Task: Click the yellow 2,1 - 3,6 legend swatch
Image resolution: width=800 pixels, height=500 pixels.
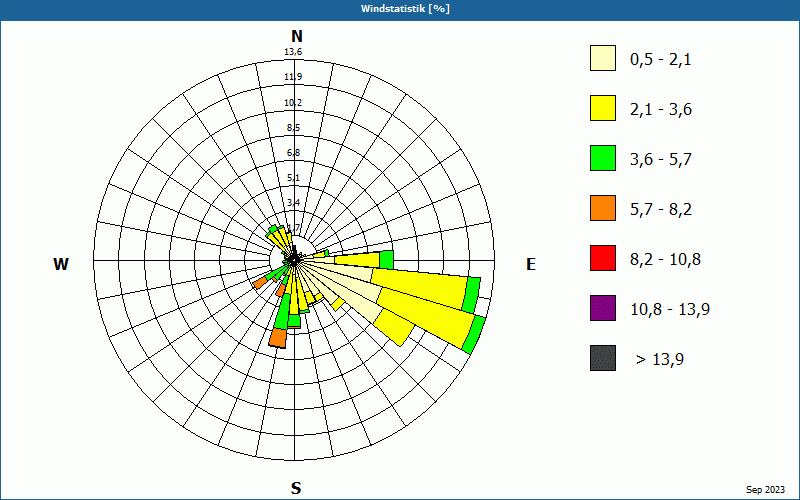Action: [x=603, y=108]
